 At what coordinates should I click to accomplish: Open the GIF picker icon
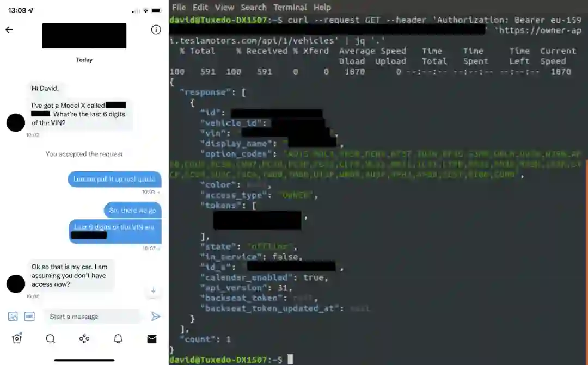pos(29,317)
